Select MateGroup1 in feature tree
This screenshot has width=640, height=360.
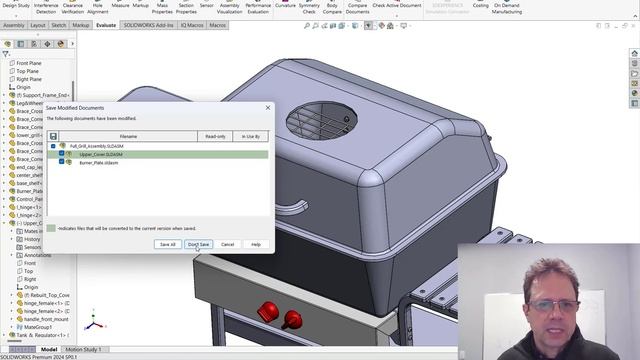point(38,327)
